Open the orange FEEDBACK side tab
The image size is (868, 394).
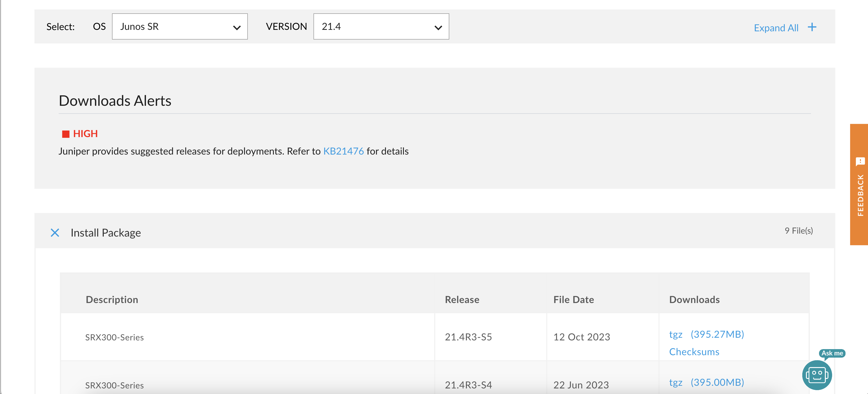(859, 184)
